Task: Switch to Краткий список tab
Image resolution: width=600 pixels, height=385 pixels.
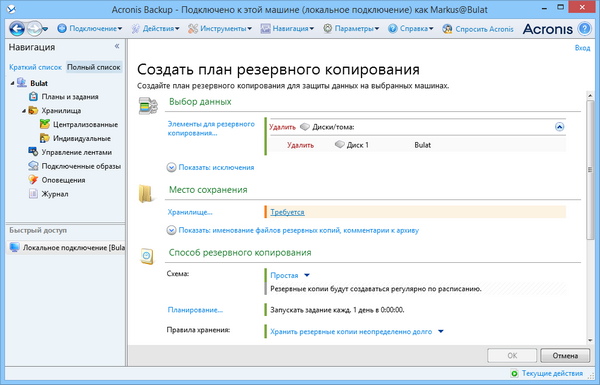Action: click(x=35, y=67)
